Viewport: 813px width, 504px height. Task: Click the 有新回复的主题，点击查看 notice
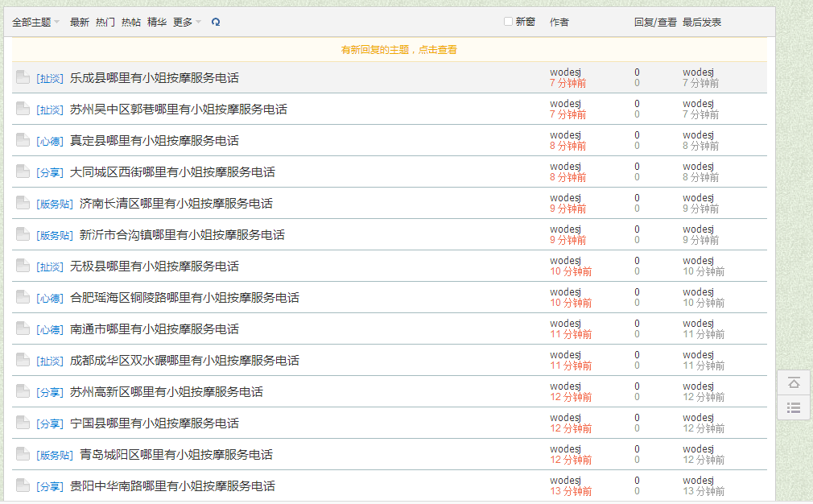tap(398, 50)
